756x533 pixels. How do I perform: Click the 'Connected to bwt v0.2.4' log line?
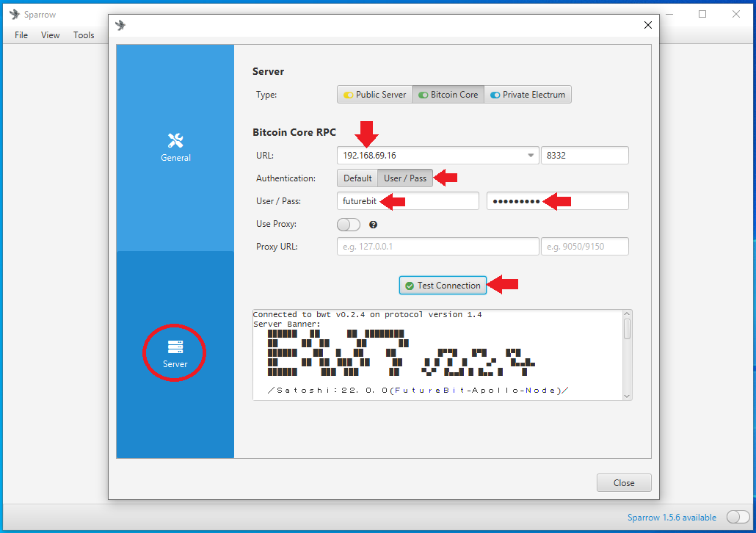(x=368, y=314)
